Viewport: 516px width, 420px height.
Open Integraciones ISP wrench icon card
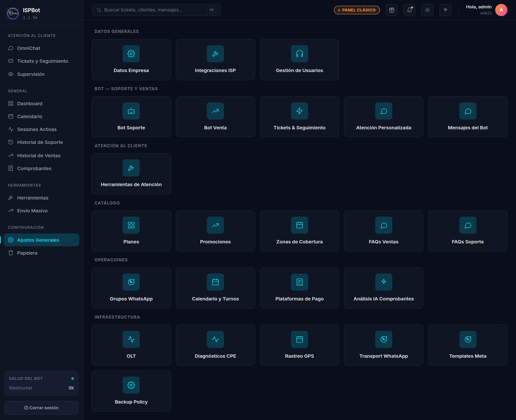point(215,54)
